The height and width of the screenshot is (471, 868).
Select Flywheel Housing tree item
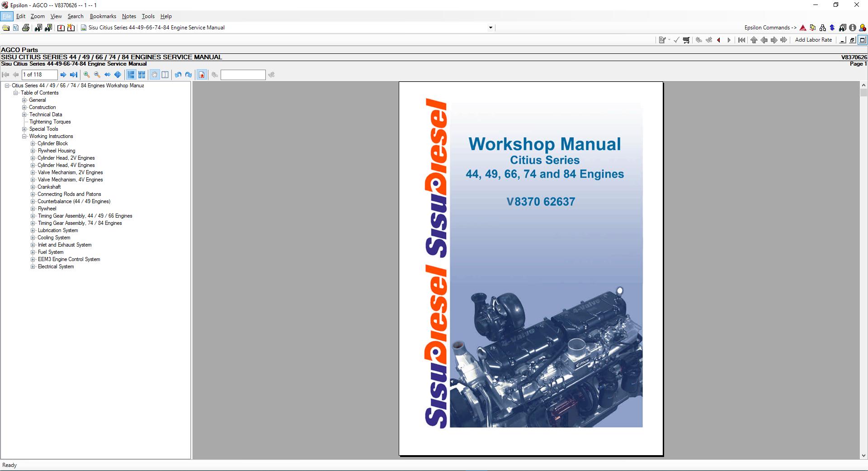pyautogui.click(x=57, y=151)
